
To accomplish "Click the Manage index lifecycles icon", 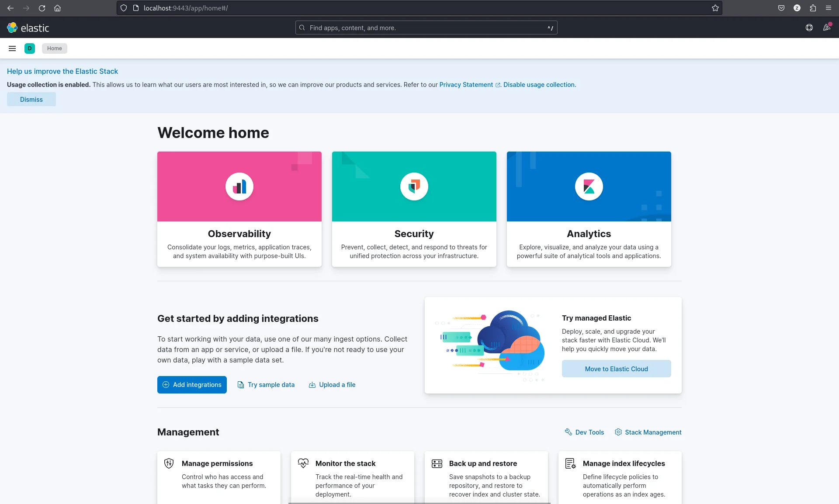I will coord(571,463).
